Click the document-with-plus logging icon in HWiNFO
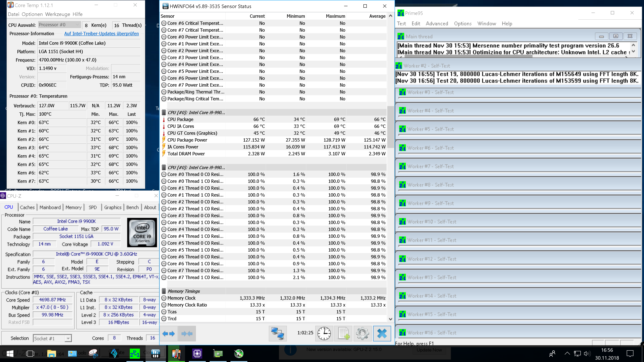The image size is (644, 362). (x=343, y=334)
